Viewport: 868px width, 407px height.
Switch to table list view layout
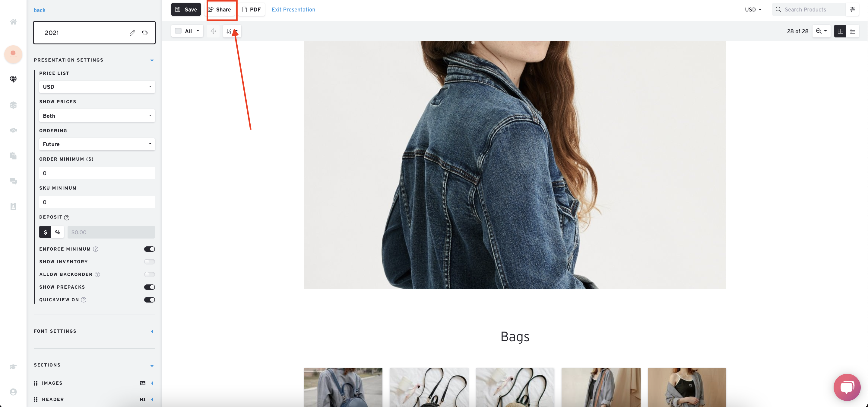pyautogui.click(x=853, y=31)
